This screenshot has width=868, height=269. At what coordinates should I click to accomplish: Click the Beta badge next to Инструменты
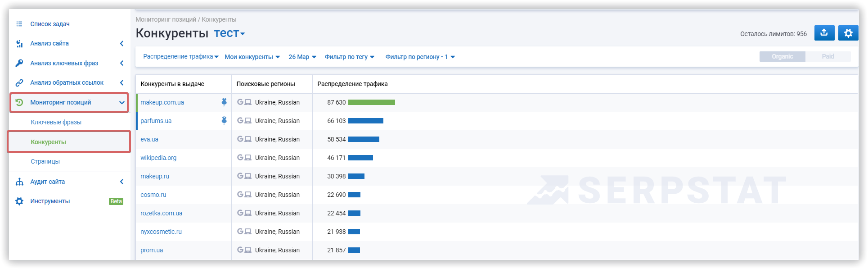pos(116,201)
